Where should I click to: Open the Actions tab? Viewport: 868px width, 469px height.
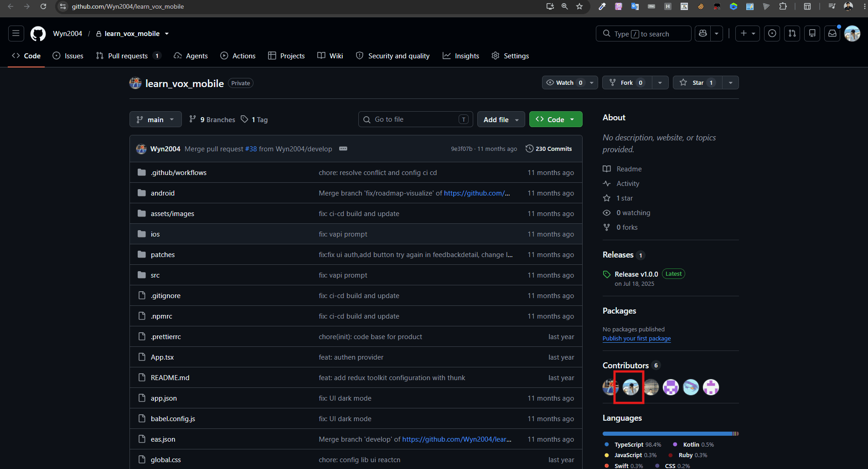(x=238, y=56)
